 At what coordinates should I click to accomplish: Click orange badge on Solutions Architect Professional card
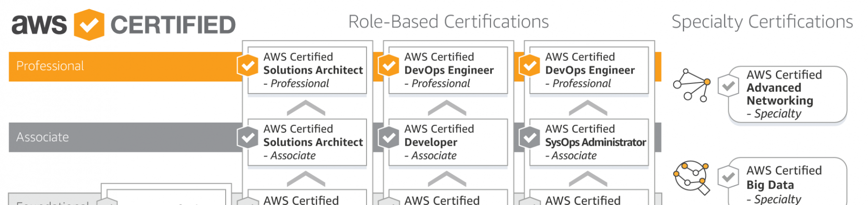click(248, 66)
